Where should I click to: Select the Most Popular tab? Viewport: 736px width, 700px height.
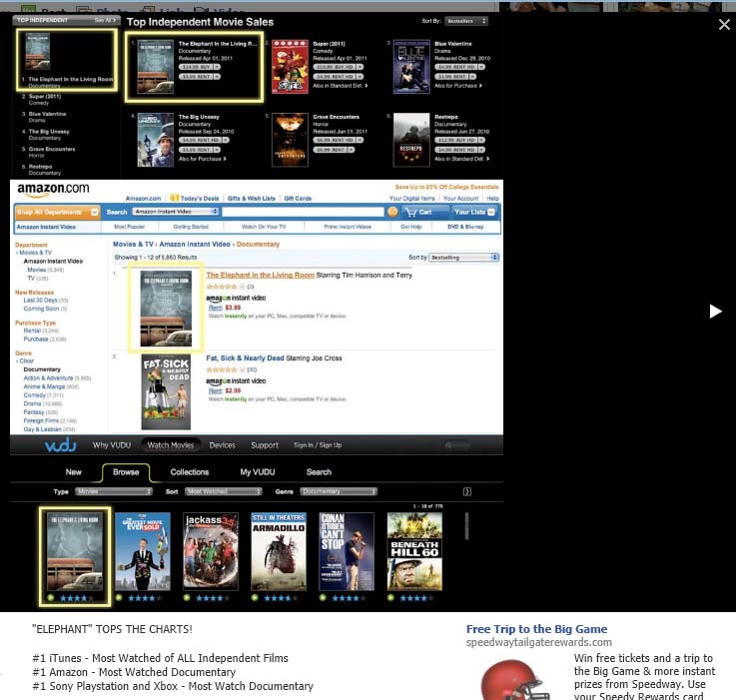point(129,227)
